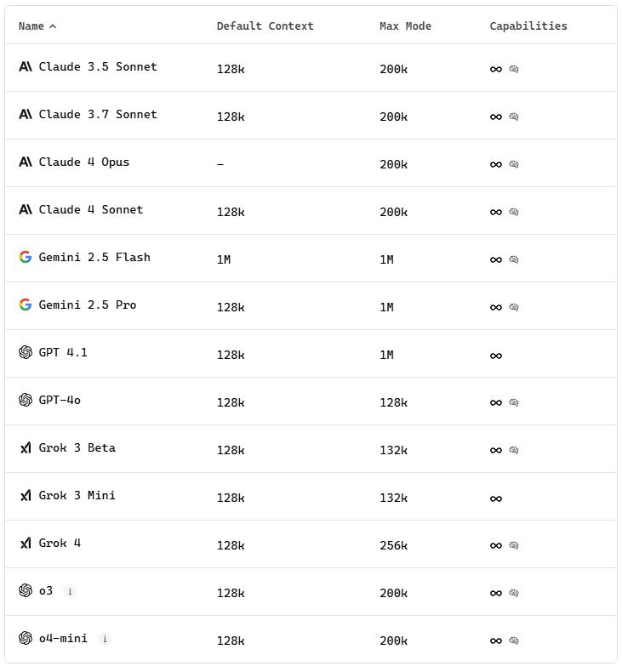
Task: Click the Google logo beside Gemini 2.5 Flash
Action: 26,257
